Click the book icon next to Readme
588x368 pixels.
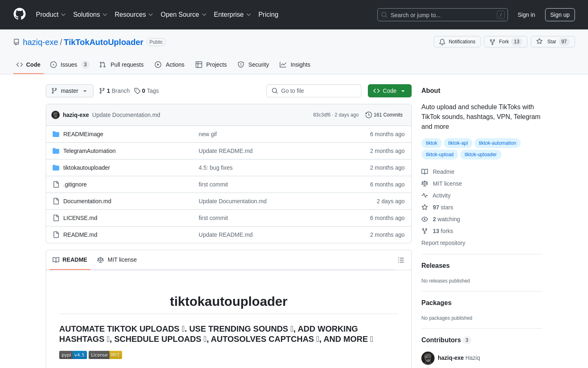click(x=425, y=172)
